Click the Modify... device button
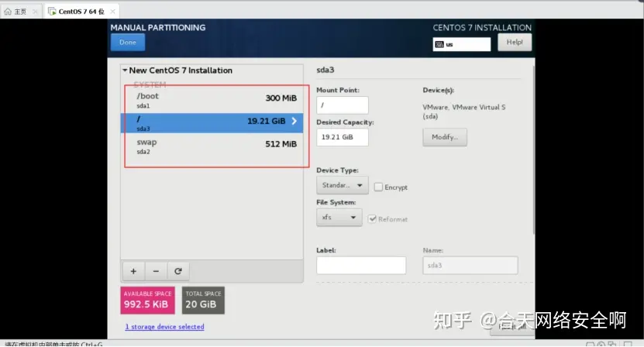 445,137
